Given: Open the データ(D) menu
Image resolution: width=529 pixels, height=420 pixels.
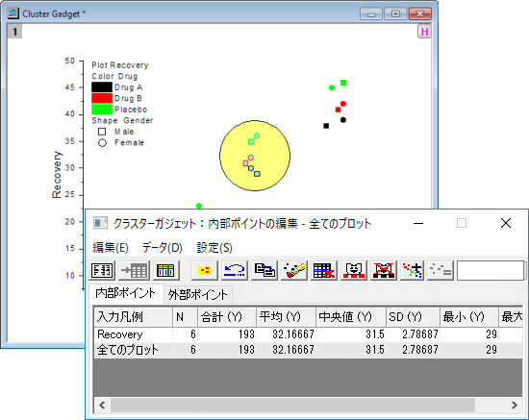Looking at the screenshot, I should (163, 248).
